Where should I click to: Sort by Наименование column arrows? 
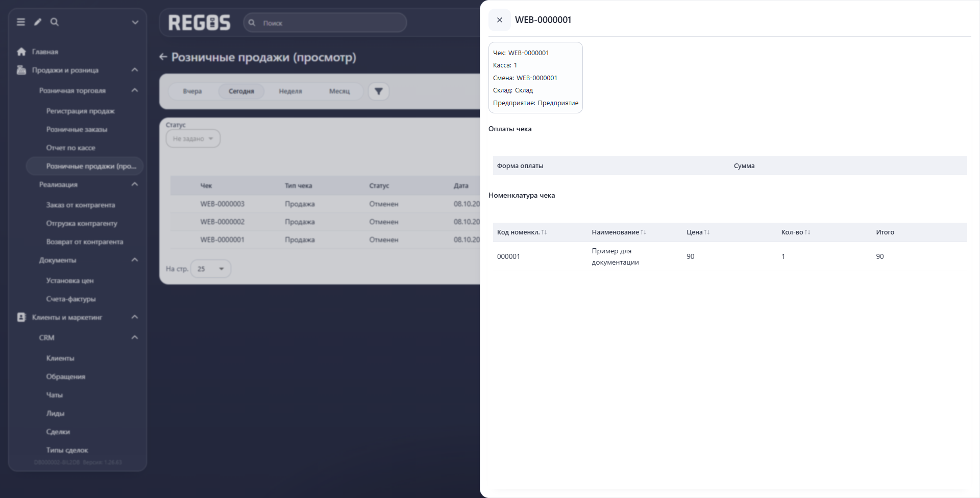(643, 232)
